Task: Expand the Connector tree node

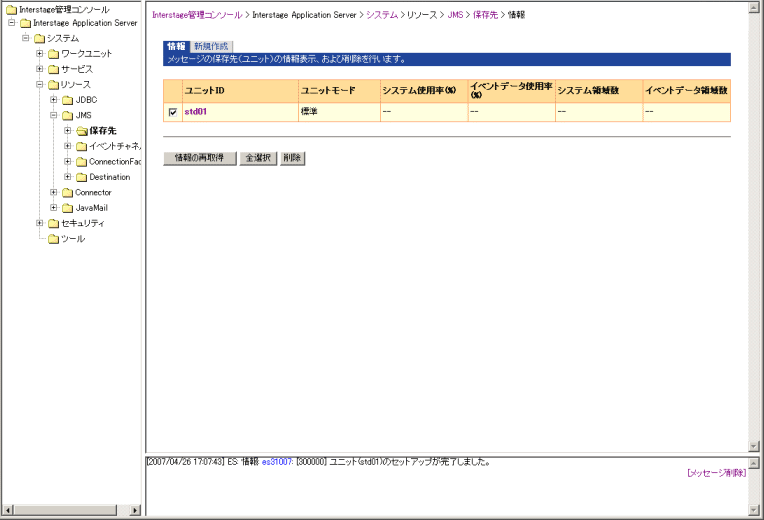Action: coord(54,192)
